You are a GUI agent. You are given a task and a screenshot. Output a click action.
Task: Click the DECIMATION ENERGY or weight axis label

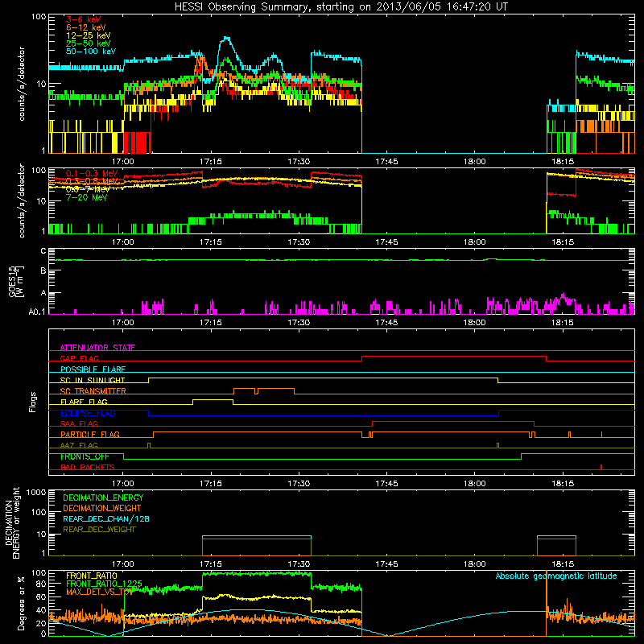tap(12, 522)
